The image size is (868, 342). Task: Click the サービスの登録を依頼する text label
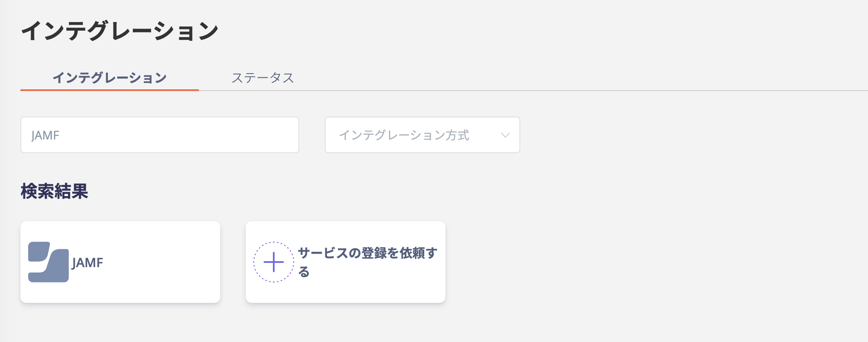click(368, 262)
